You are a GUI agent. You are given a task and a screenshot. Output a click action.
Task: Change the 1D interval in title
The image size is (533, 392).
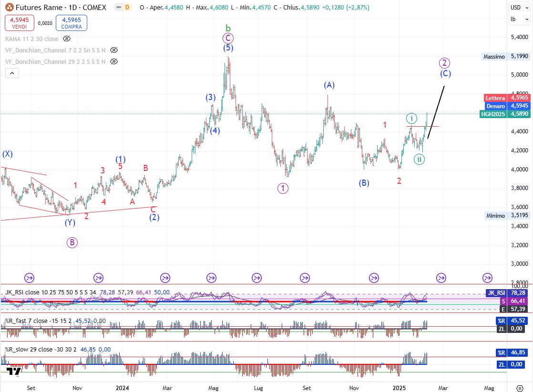(73, 7)
